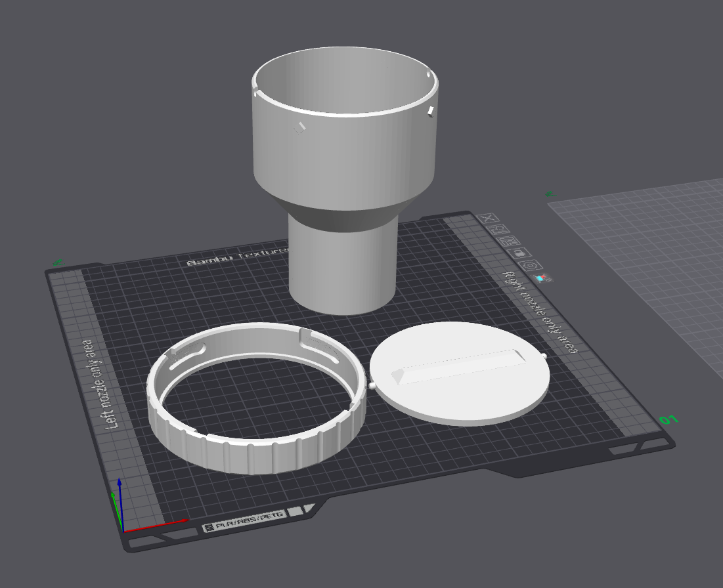
Task: Select the tall funnel cup model
Action: 345,180
